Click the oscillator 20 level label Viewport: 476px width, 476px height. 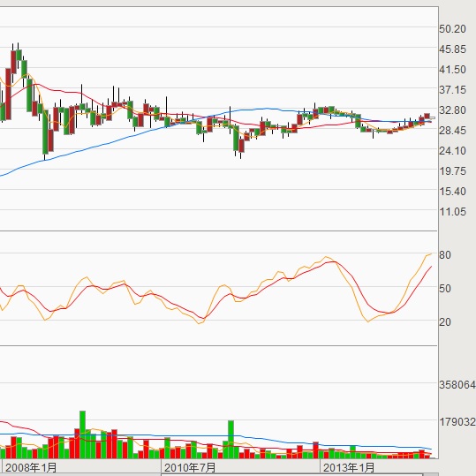(x=445, y=322)
